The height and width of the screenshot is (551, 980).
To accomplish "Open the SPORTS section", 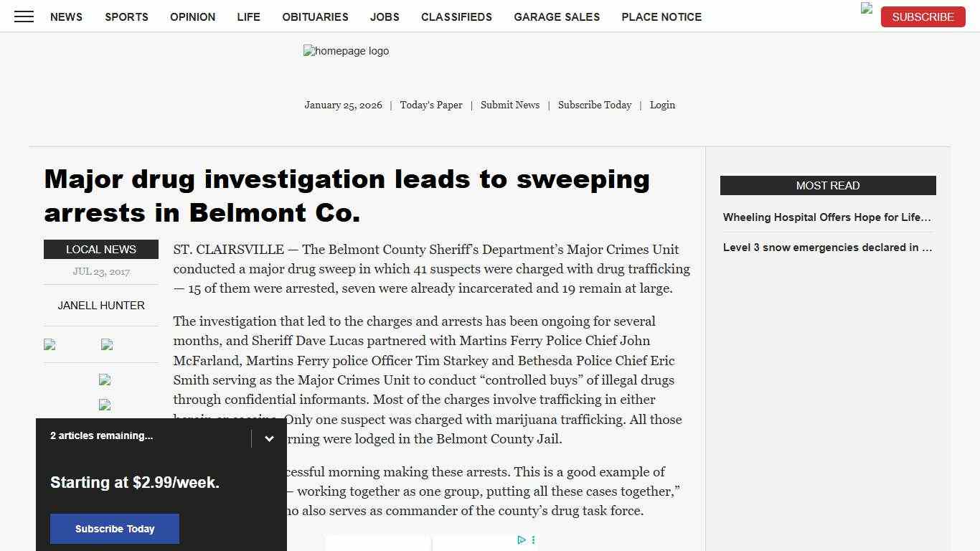I will [126, 17].
